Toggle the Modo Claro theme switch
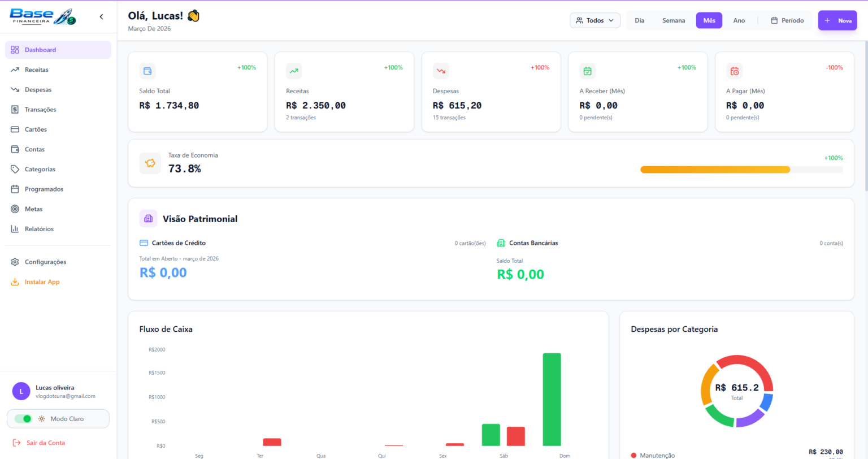Image resolution: width=868 pixels, height=459 pixels. (x=23, y=419)
